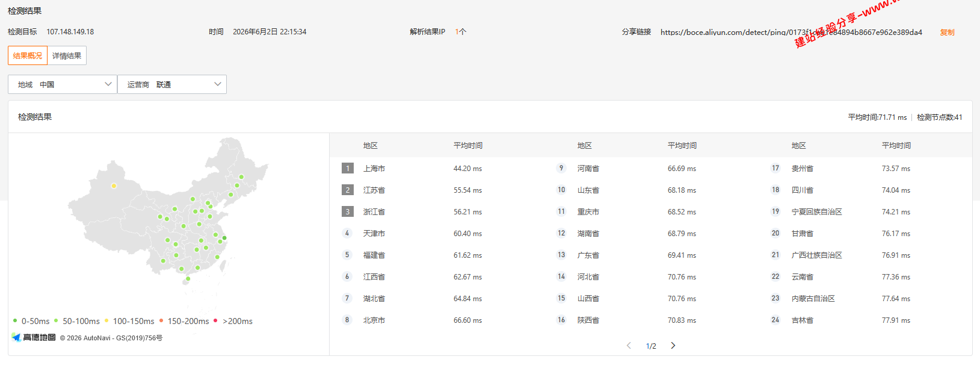This screenshot has height=365, width=980.
Task: Select the 北京市 row name
Action: tap(374, 320)
